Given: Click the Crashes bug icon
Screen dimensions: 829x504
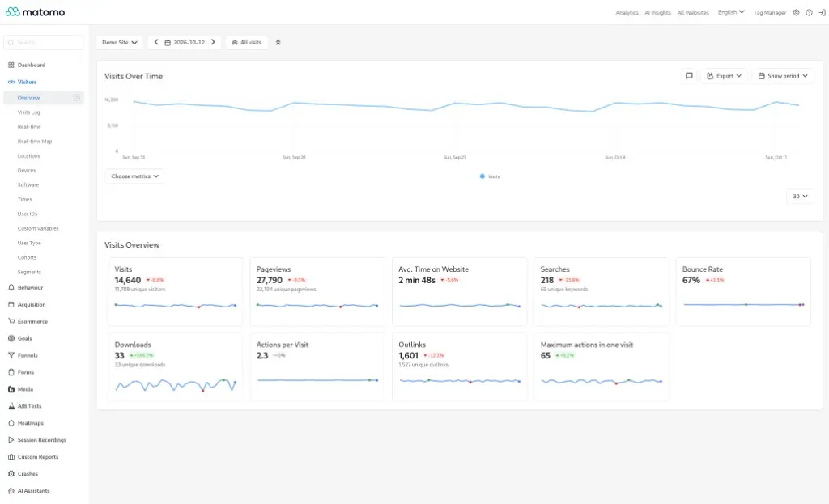Looking at the screenshot, I should pyautogui.click(x=11, y=473).
